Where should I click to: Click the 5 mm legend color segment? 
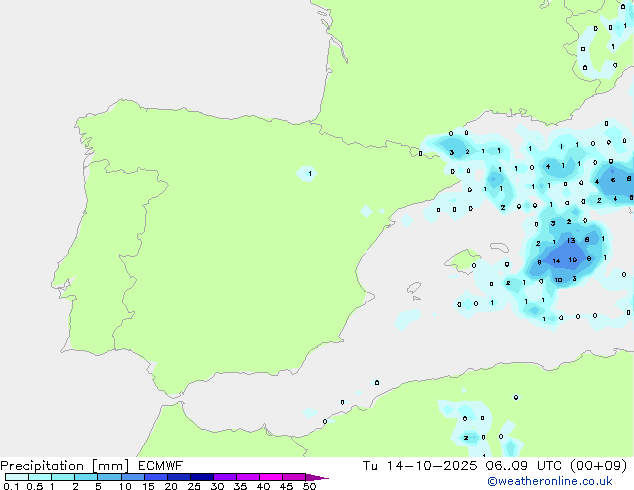(x=109, y=478)
